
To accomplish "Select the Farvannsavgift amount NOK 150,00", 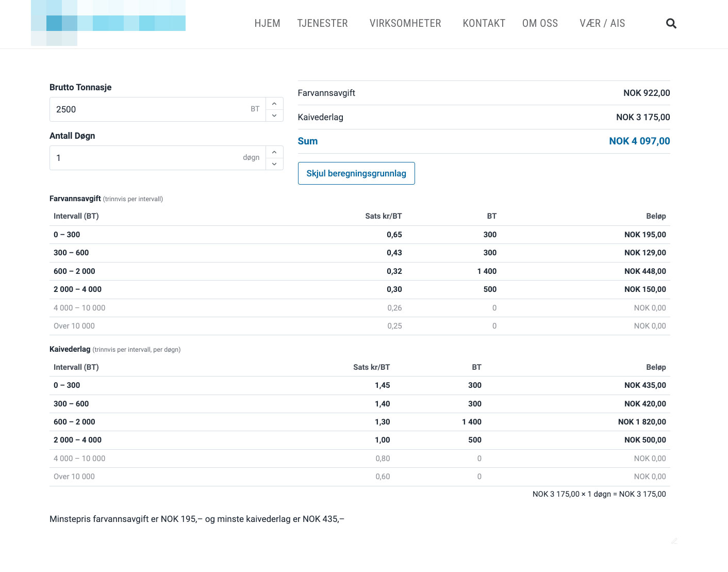I will pos(645,289).
